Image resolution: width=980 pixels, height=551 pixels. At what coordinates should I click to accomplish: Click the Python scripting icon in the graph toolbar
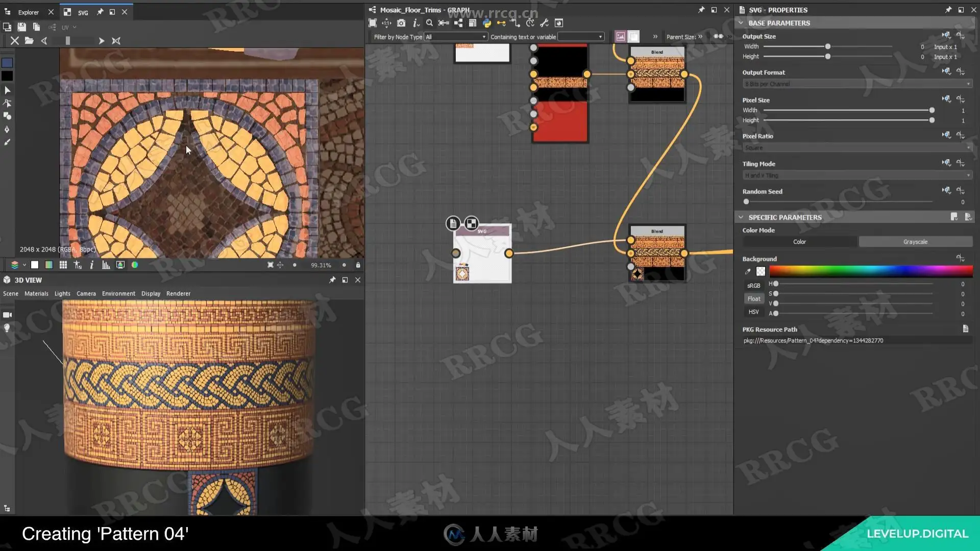pos(486,23)
